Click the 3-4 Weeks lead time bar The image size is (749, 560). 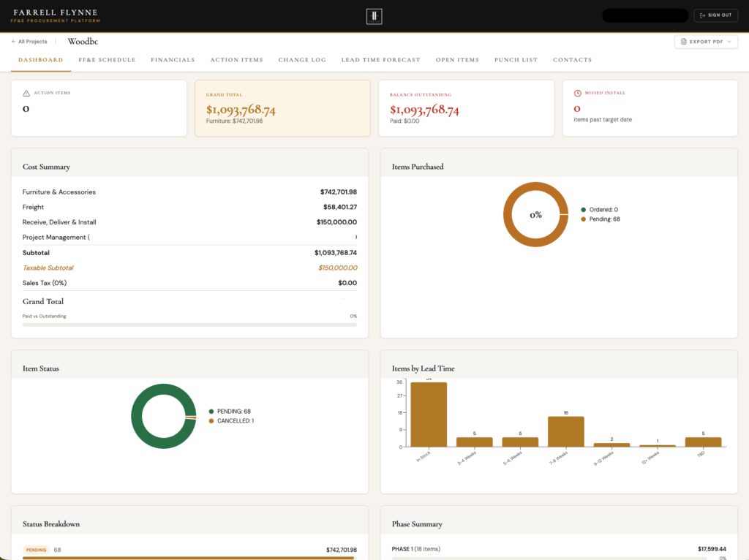click(474, 442)
